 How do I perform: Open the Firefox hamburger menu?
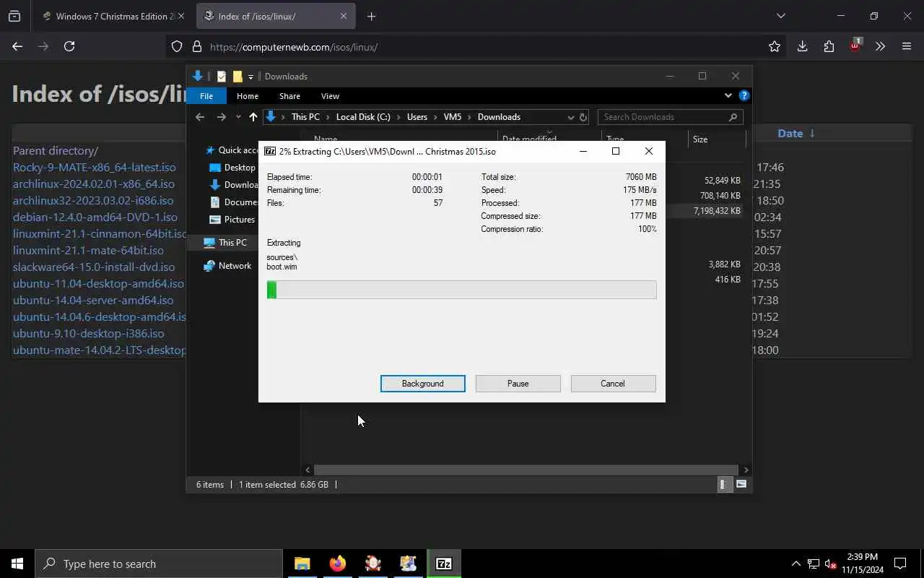point(907,46)
